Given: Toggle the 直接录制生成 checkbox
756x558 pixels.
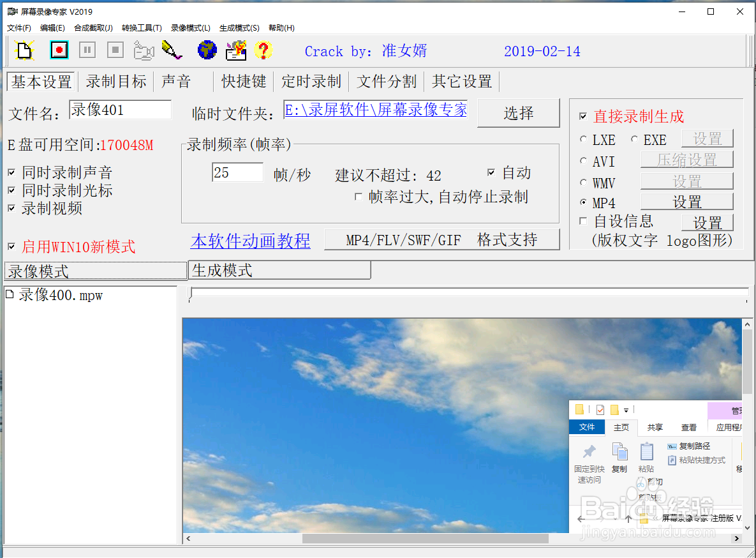Looking at the screenshot, I should 583,117.
